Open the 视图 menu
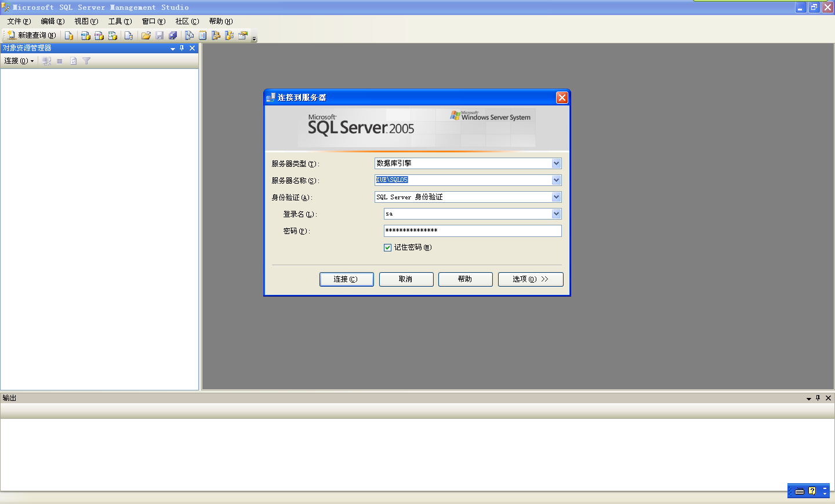The image size is (835, 504). 86,21
